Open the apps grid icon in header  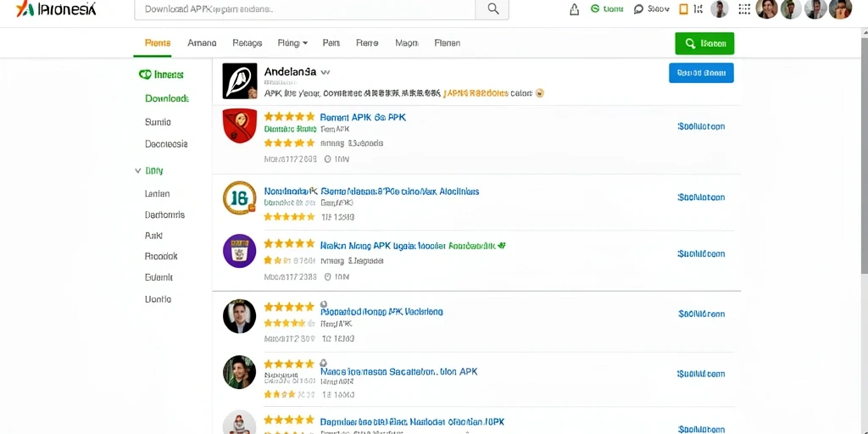pyautogui.click(x=744, y=8)
